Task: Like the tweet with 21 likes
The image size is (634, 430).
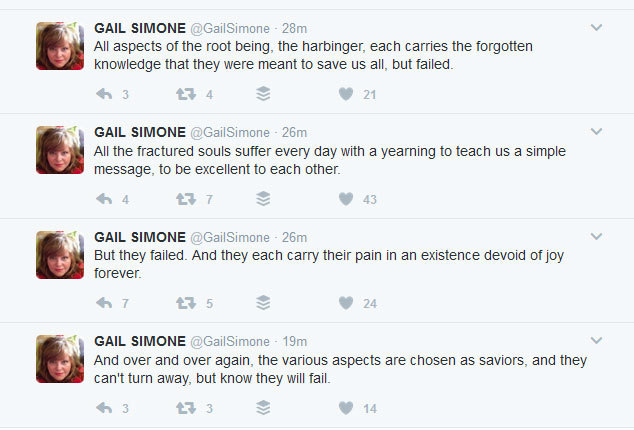Action: tap(346, 95)
